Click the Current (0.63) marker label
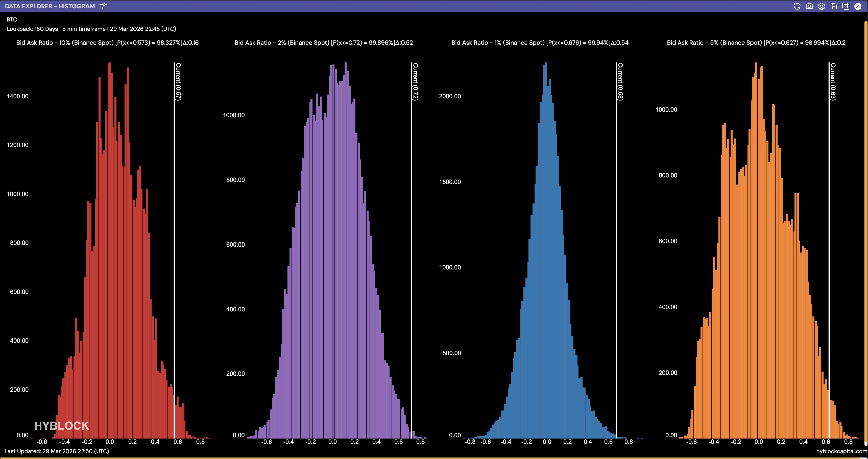 pyautogui.click(x=833, y=82)
